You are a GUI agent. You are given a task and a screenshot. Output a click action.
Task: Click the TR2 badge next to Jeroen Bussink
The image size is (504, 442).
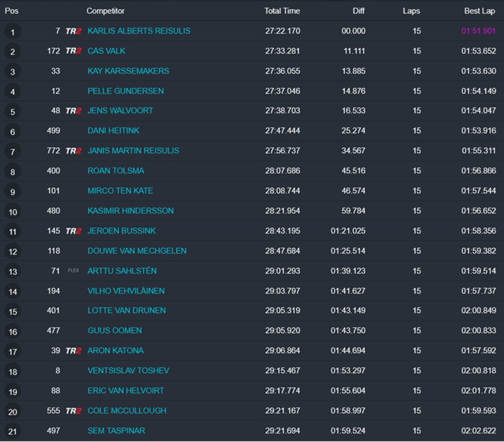coord(73,231)
